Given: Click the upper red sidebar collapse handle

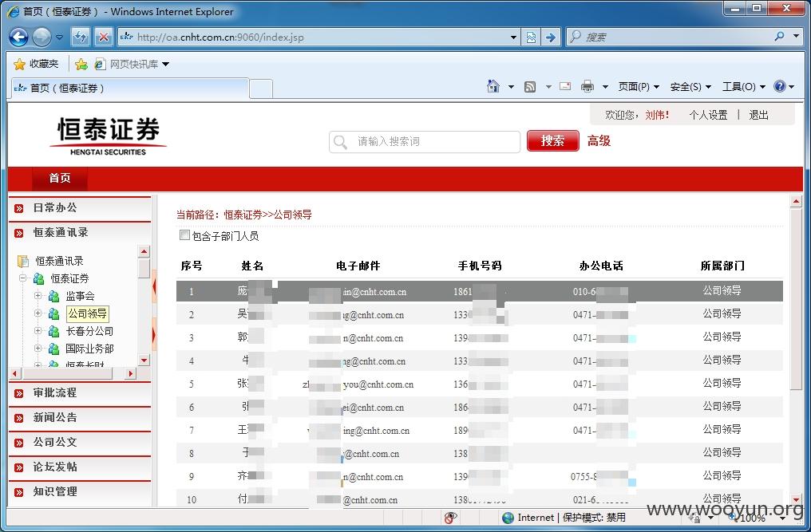Looking at the screenshot, I should [x=154, y=285].
